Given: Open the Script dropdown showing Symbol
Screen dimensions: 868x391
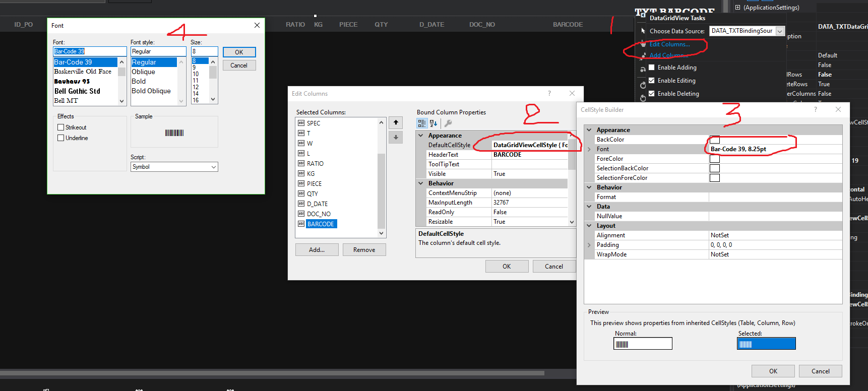Looking at the screenshot, I should pos(174,167).
